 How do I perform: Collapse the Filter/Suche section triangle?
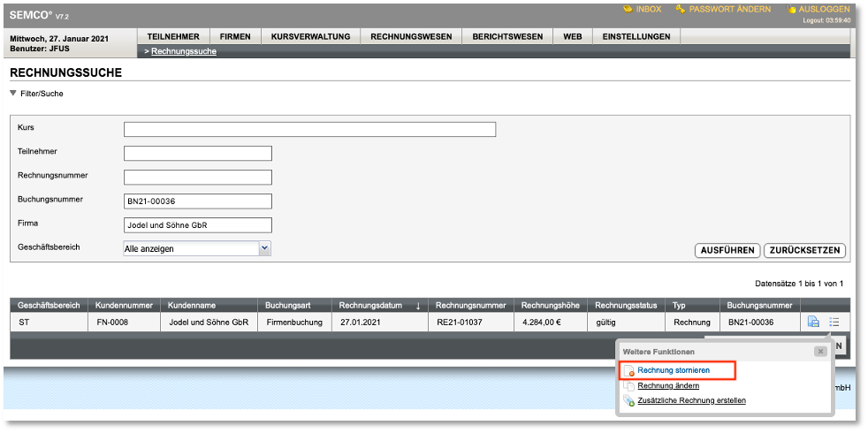coord(13,94)
